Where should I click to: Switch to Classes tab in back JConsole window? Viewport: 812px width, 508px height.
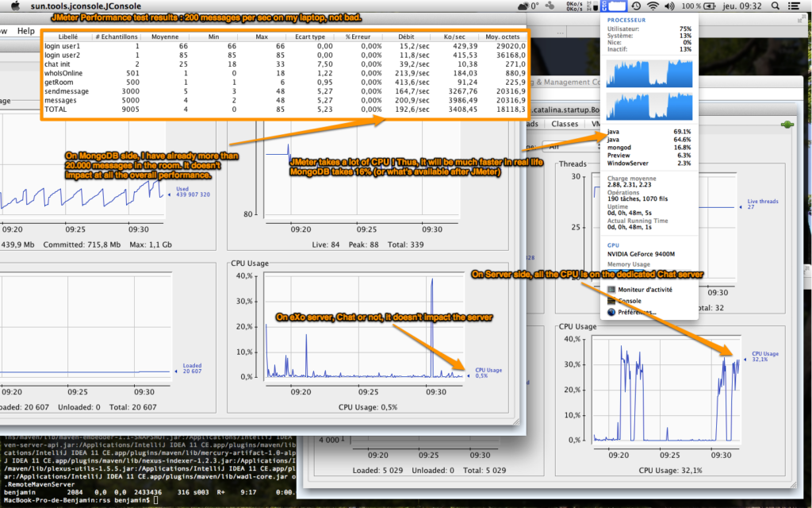coord(565,124)
